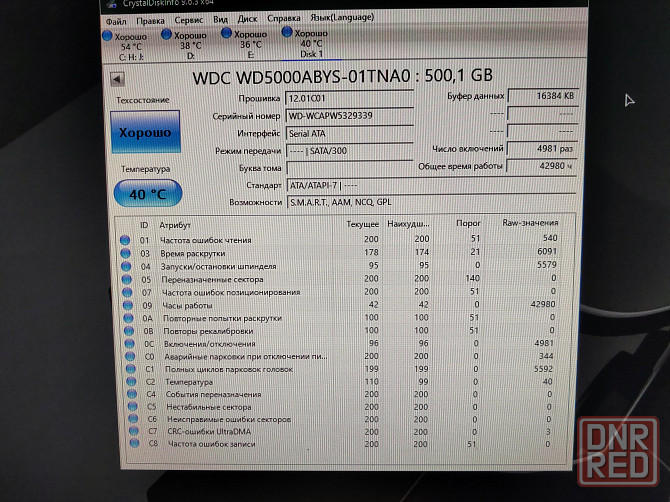670x502 pixels.
Task: Click the status icon for attribute C5
Action: (133, 406)
